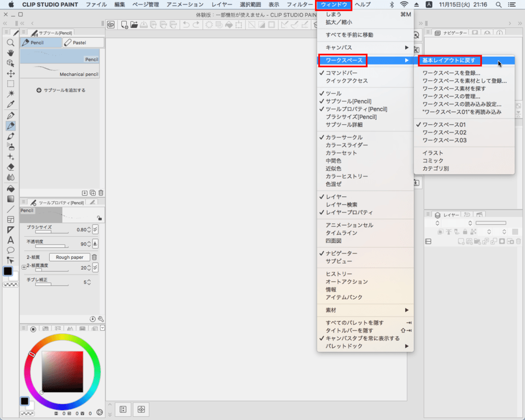Click the Undo arrow in command bar
Image resolution: width=525 pixels, height=420 pixels.
pyautogui.click(x=186, y=25)
